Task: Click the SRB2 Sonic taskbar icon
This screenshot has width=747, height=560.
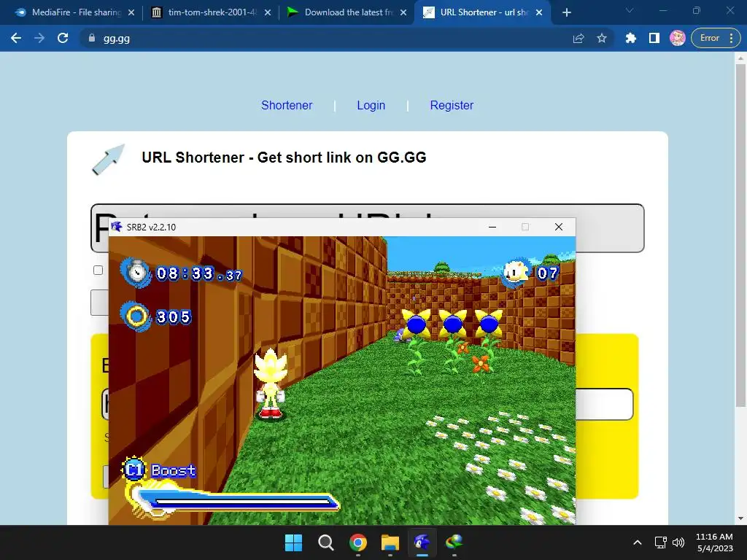Action: 422,542
